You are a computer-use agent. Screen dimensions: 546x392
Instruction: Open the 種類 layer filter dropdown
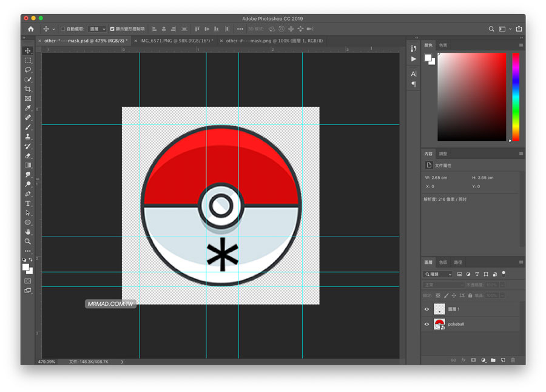(x=437, y=274)
